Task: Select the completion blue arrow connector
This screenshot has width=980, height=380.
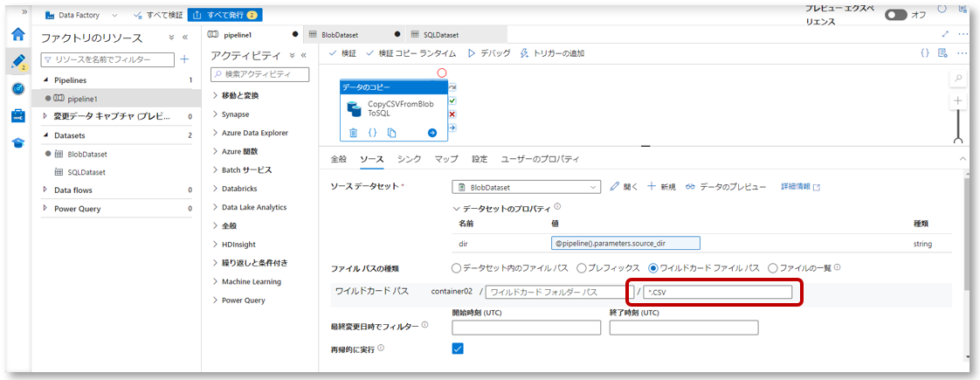Action: [x=452, y=128]
